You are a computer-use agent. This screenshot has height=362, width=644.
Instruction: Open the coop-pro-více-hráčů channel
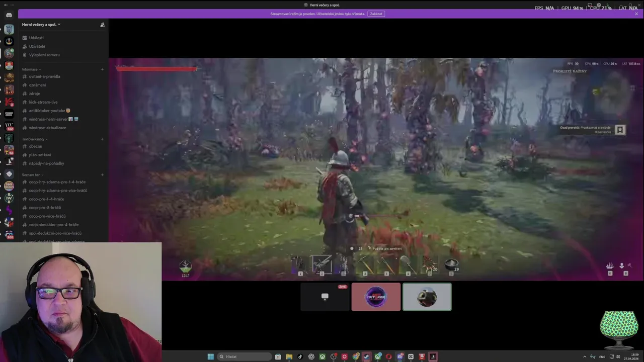pos(63,216)
